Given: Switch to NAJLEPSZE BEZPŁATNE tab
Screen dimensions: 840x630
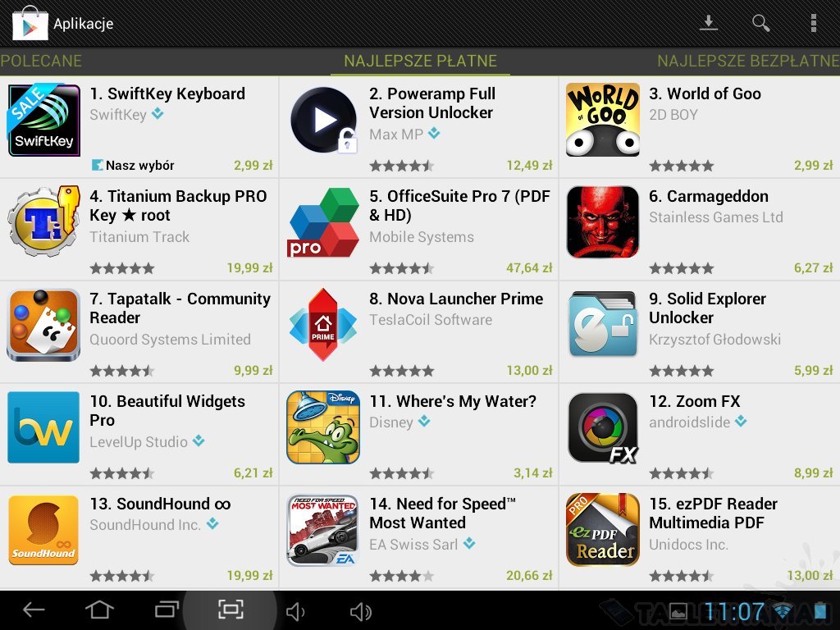Looking at the screenshot, I should (748, 61).
